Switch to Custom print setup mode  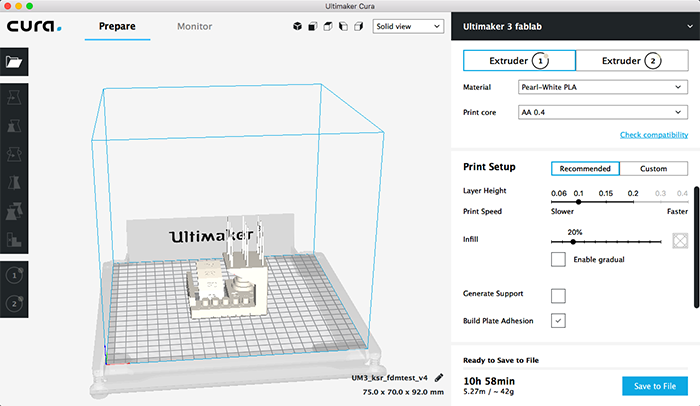pos(654,168)
